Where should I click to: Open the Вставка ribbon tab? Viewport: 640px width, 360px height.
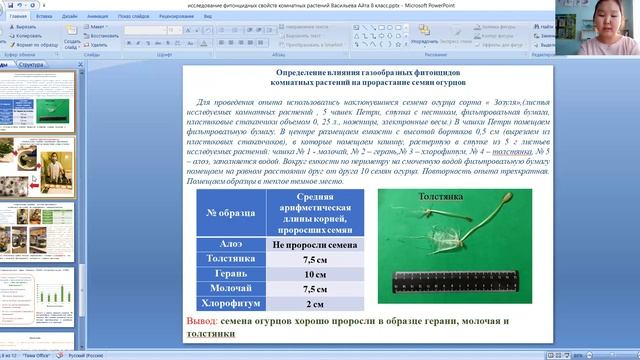click(44, 16)
